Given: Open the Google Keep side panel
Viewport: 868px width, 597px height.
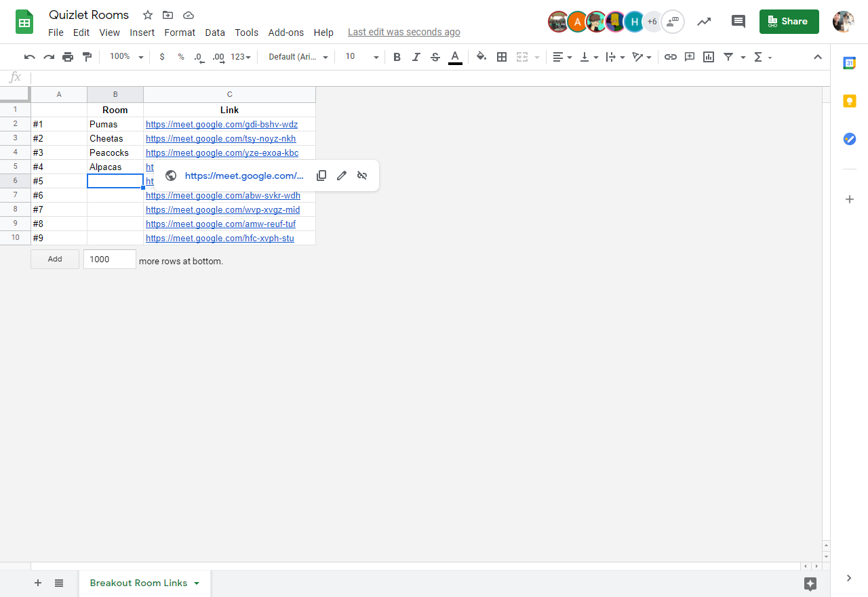Looking at the screenshot, I should coord(849,101).
